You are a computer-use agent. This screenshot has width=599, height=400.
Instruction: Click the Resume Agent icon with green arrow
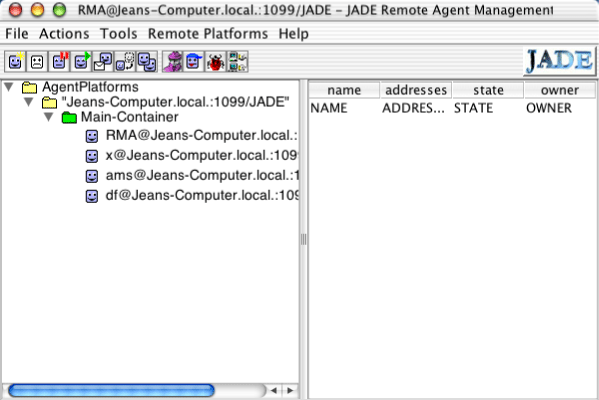coord(81,61)
